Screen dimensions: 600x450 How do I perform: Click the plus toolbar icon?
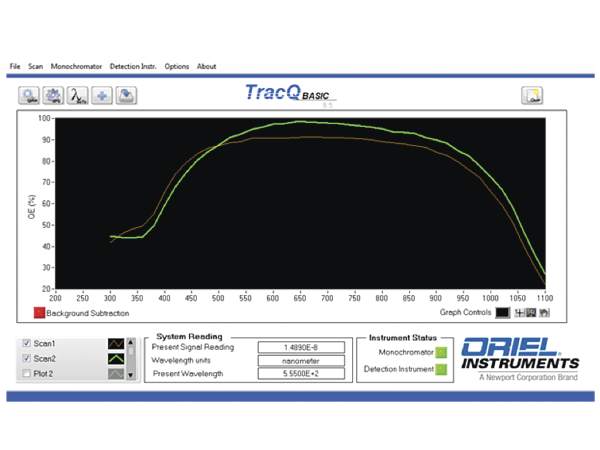pyautogui.click(x=102, y=96)
